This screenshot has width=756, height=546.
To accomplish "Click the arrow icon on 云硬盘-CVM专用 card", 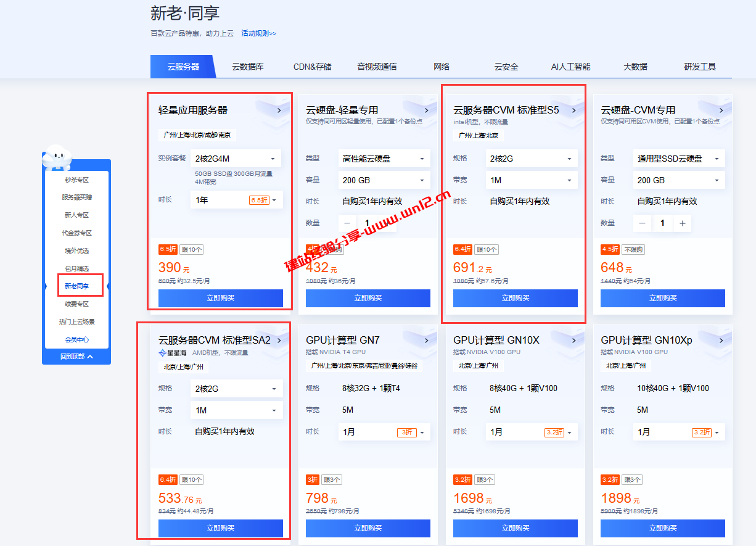I will (x=720, y=110).
